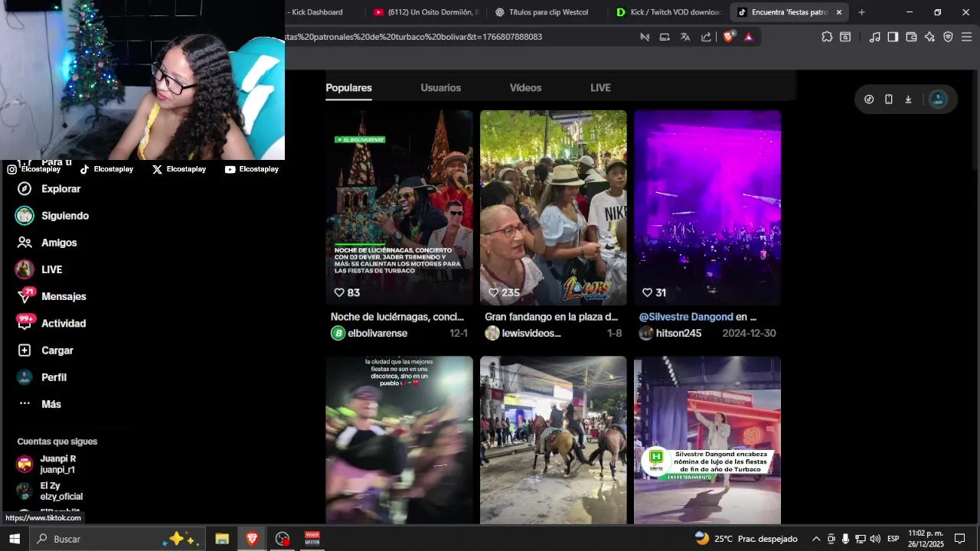This screenshot has height=551, width=980.
Task: Open a new browser tab
Action: point(861,12)
